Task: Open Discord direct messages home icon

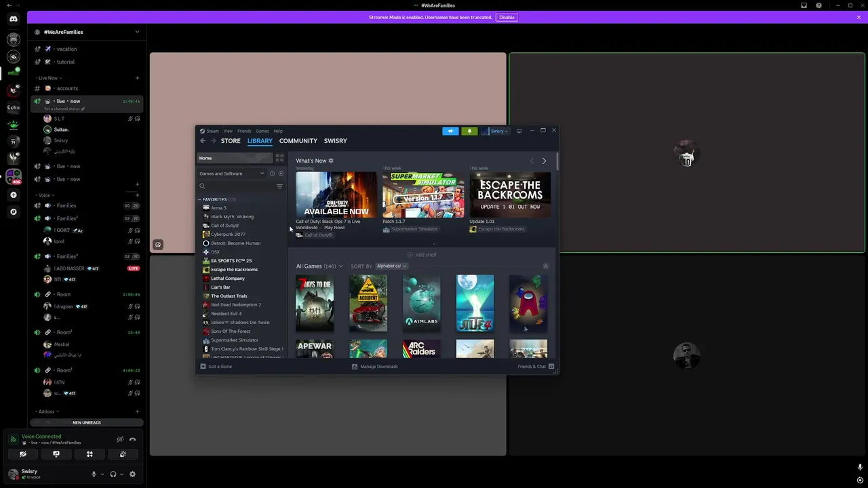Action: [x=13, y=19]
